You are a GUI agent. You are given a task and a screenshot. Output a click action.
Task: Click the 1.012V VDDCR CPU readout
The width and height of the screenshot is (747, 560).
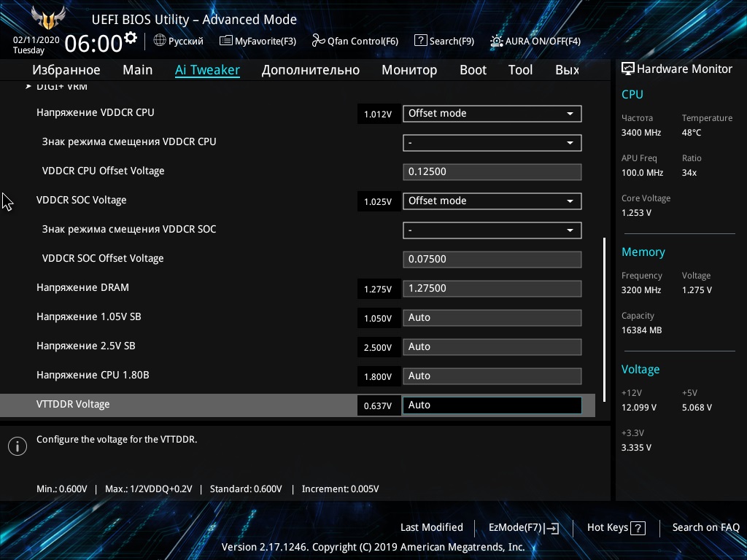pos(378,114)
